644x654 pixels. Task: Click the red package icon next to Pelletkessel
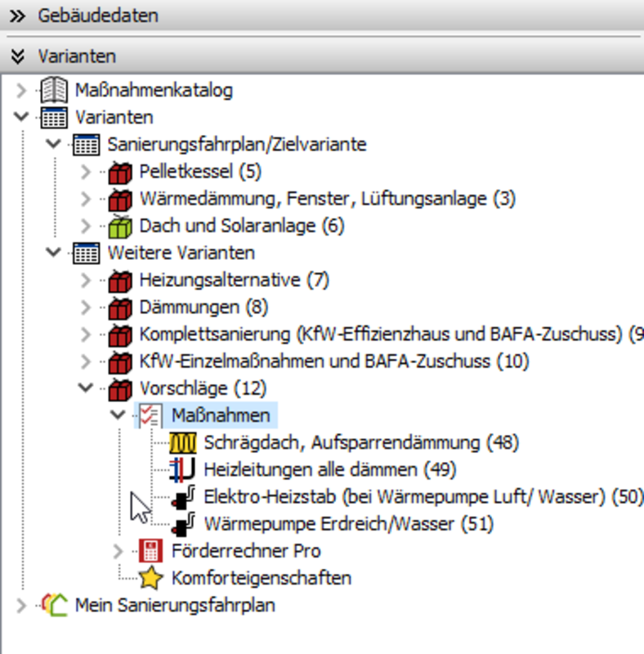(119, 172)
